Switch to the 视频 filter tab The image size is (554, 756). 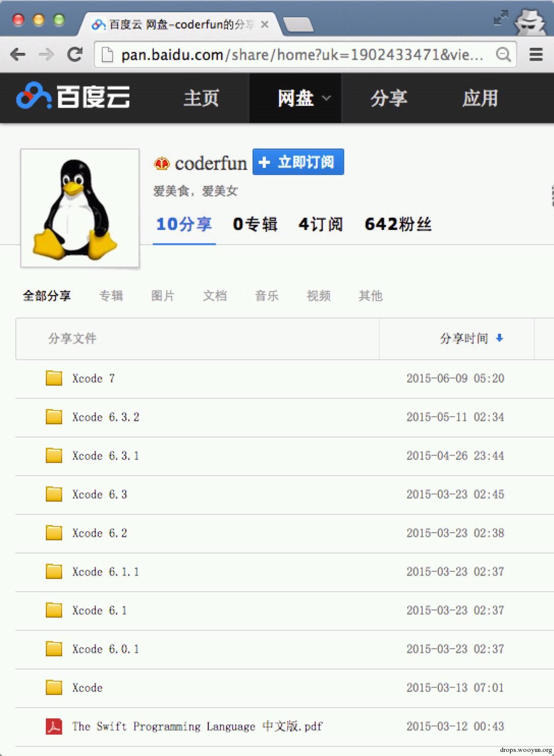(x=319, y=296)
